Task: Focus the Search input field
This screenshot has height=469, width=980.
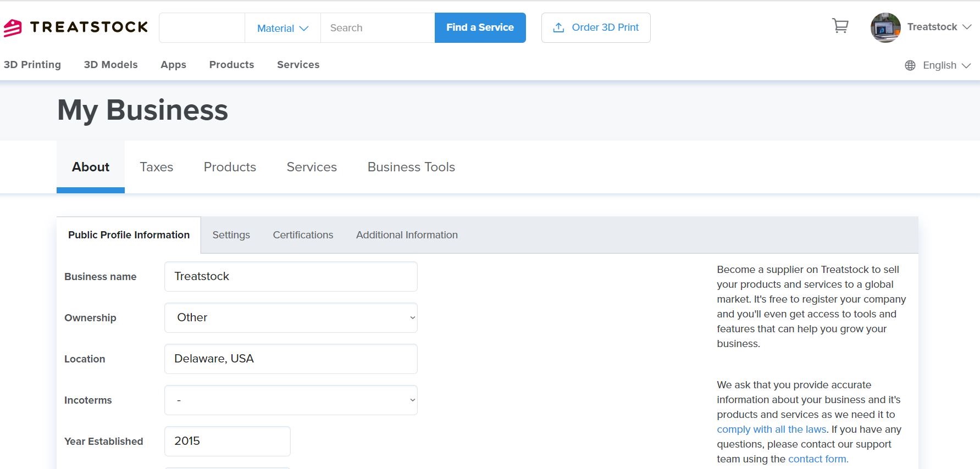Action: pyautogui.click(x=378, y=28)
